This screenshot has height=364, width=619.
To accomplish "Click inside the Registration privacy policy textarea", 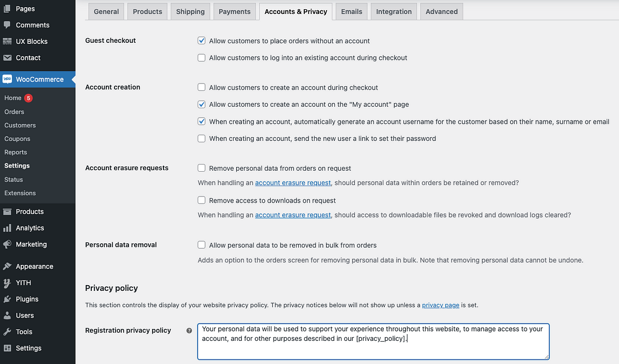I will click(373, 341).
